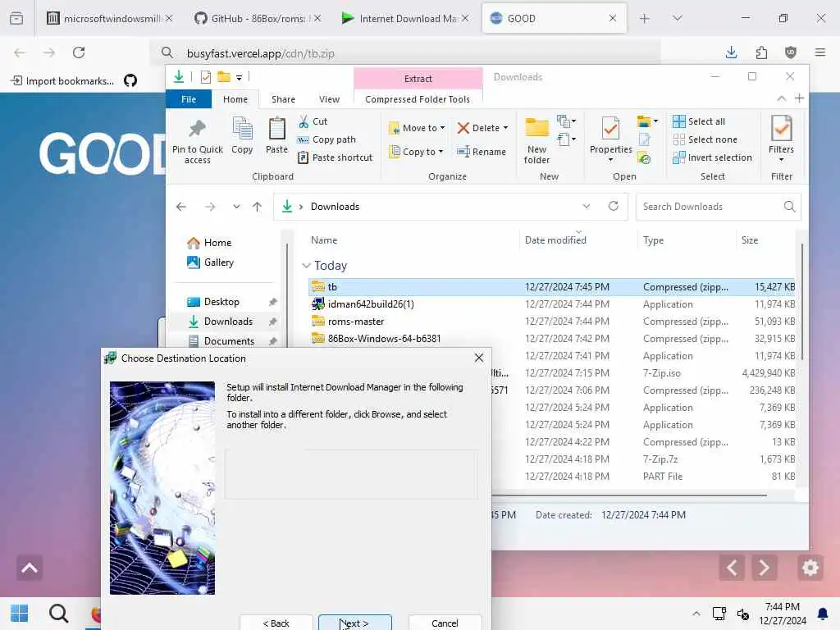The height and width of the screenshot is (630, 840).
Task: Expand the Move to dropdown
Action: click(x=442, y=128)
